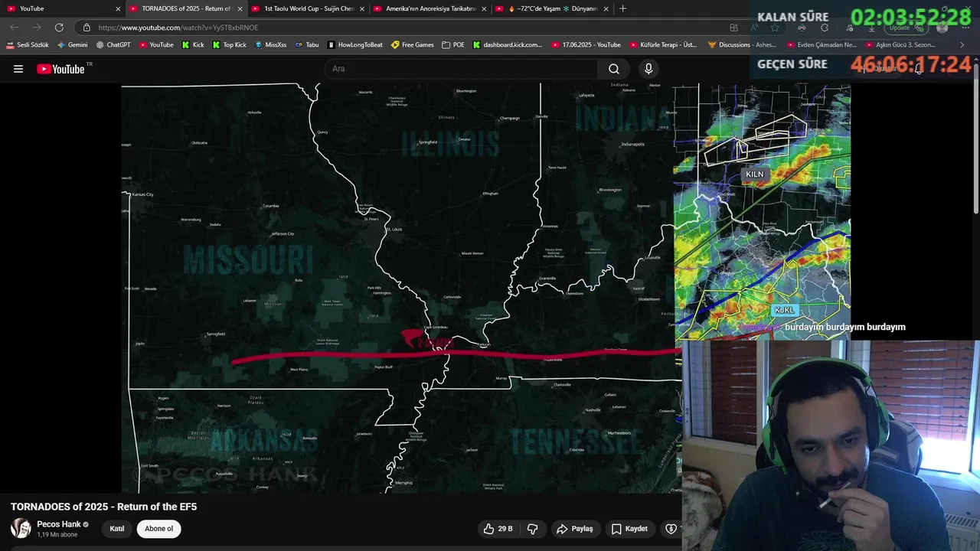
Task: Open the Gemini bookmark
Action: [73, 45]
